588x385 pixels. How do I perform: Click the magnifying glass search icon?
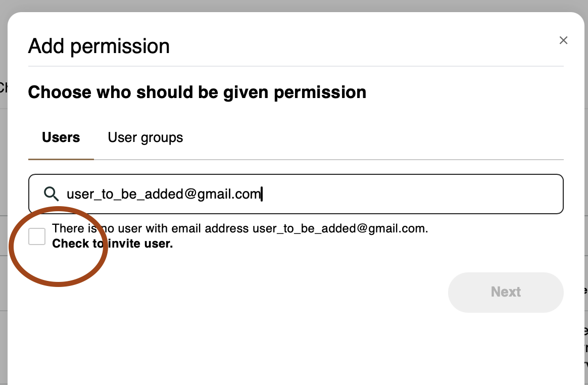click(51, 194)
